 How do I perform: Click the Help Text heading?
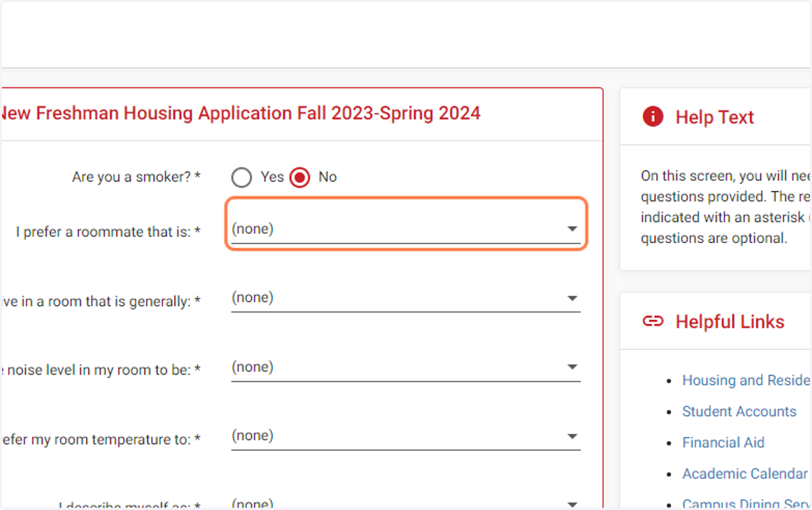(715, 118)
